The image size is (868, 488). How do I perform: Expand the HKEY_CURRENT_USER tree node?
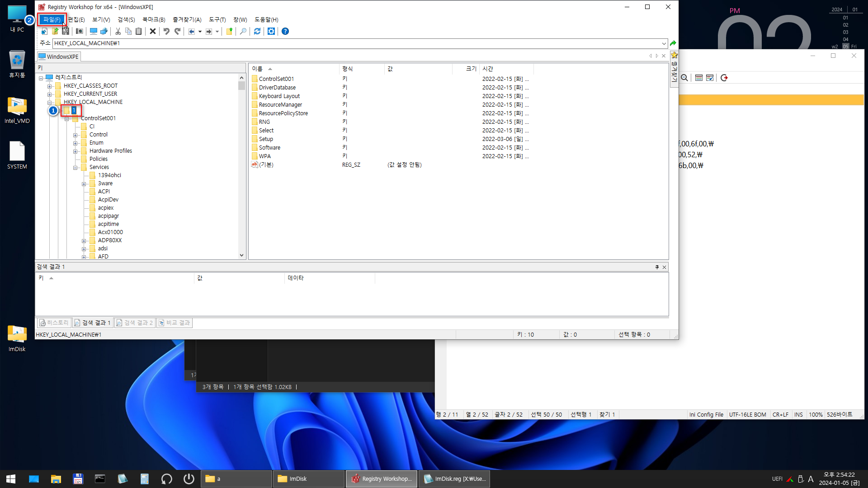click(x=50, y=94)
